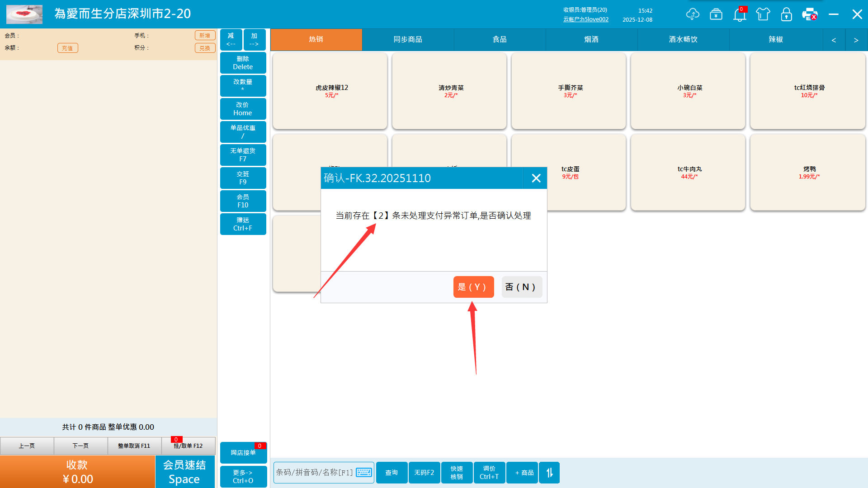The width and height of the screenshot is (868, 488).
Task: Open the cloud account h5love002 link
Action: click(586, 19)
